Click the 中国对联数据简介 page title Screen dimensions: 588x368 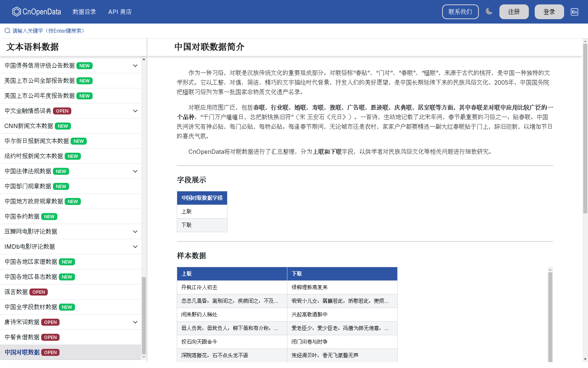point(209,47)
